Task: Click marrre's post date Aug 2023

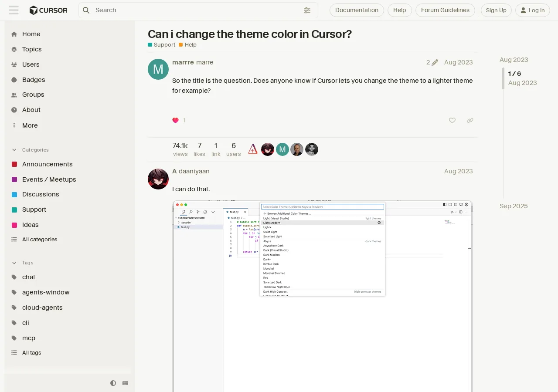Action: click(458, 62)
